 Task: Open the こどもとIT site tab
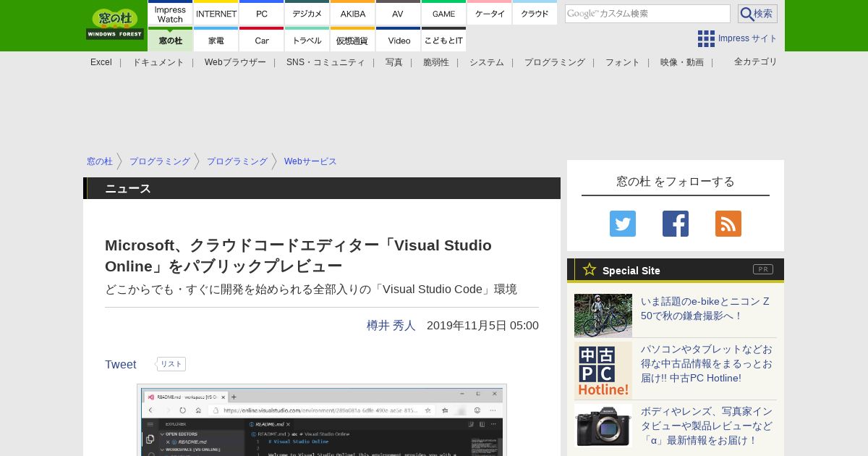pyautogui.click(x=444, y=40)
